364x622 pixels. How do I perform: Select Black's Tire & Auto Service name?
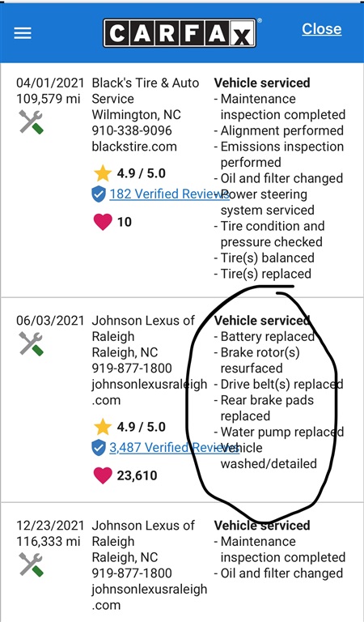coord(146,91)
